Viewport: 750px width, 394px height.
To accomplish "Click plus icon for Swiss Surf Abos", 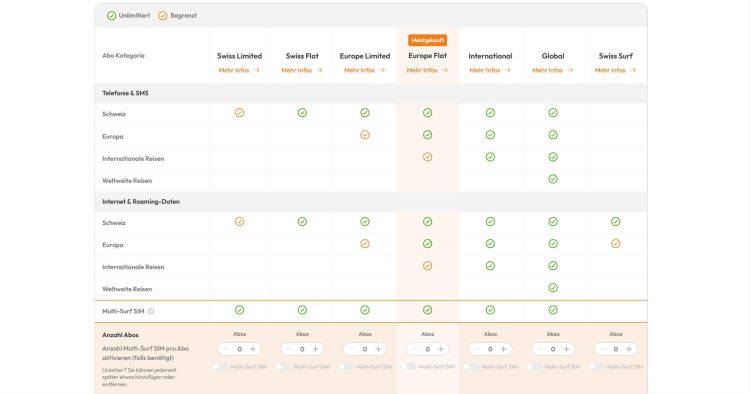I will coord(629,349).
